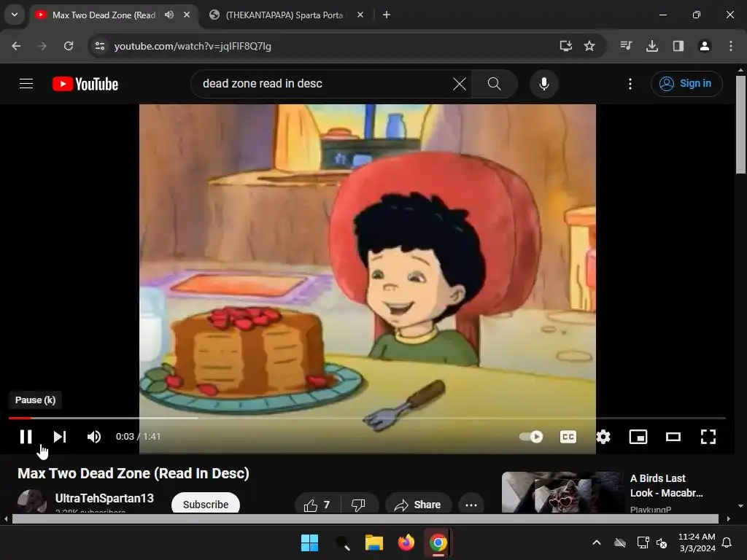Screen dimensions: 747x560
Task: Open the notifications bell
Action: [x=727, y=542]
